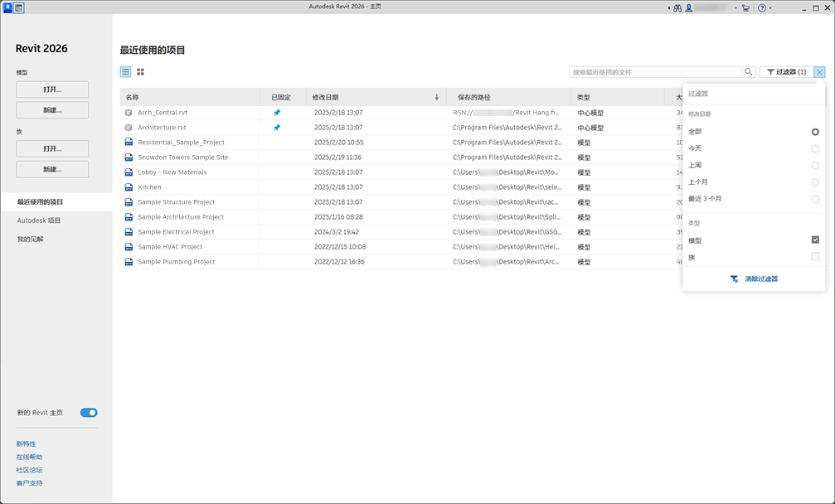
Task: Click the 族 打开... button
Action: (52, 148)
